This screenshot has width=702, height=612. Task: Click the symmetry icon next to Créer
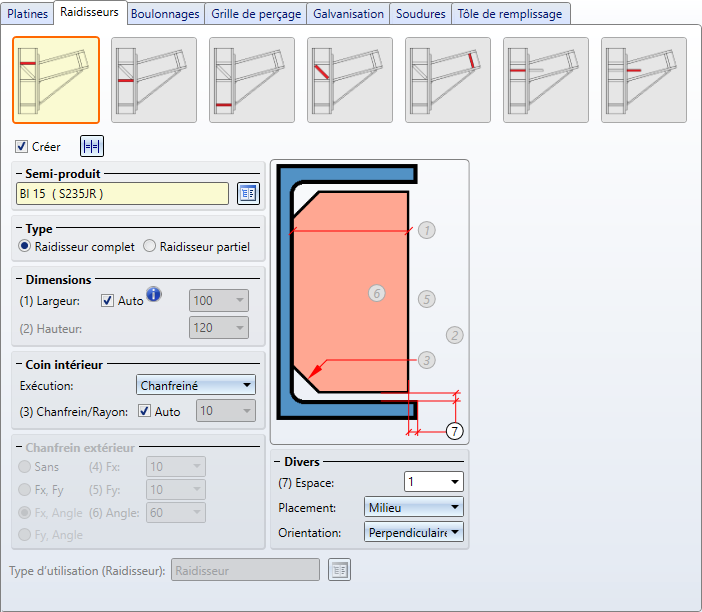tap(92, 146)
